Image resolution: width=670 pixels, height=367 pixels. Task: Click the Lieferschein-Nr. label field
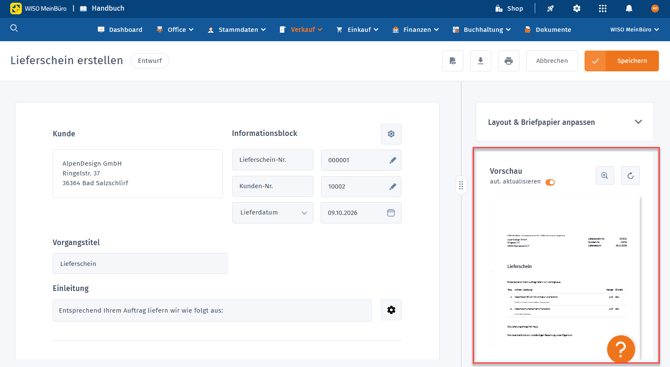point(273,160)
